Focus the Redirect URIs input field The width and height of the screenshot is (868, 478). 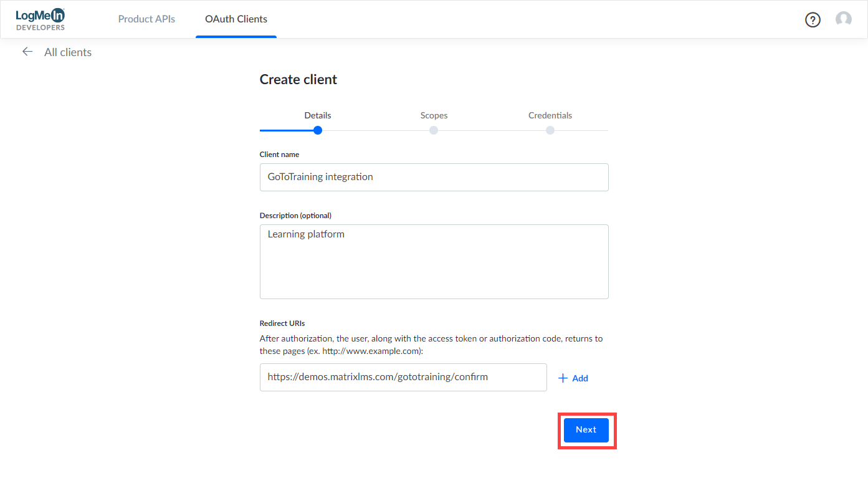tap(403, 377)
